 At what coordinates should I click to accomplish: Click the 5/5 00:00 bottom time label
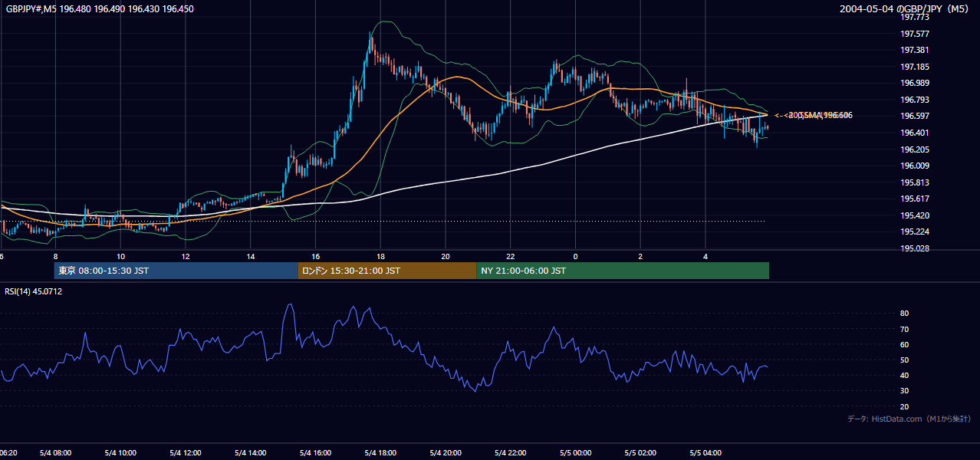pos(575,452)
